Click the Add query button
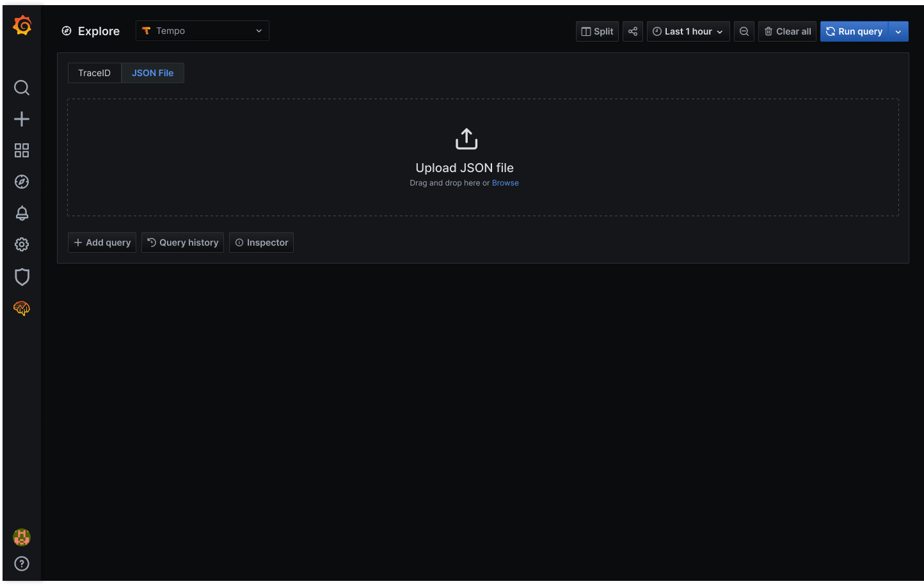924x586 pixels. [101, 242]
